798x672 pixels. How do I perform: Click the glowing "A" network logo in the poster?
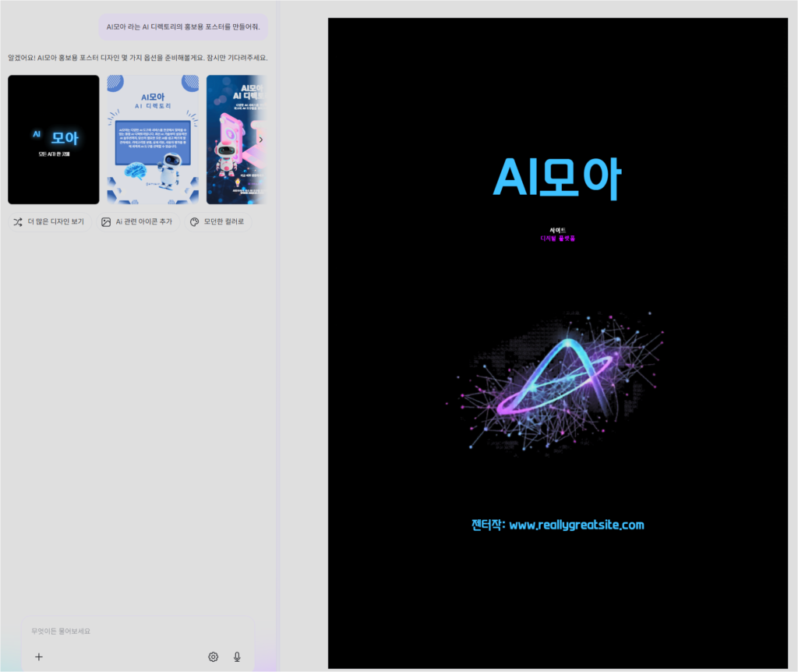pyautogui.click(x=558, y=382)
